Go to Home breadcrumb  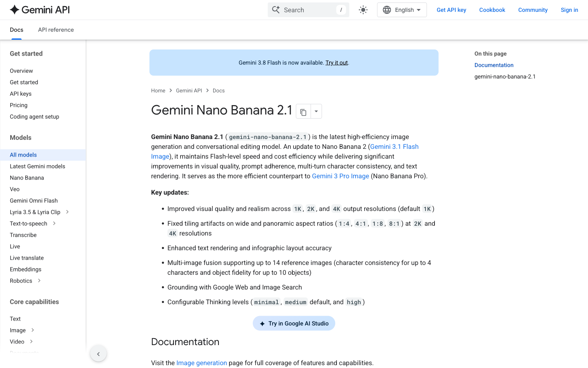(158, 91)
